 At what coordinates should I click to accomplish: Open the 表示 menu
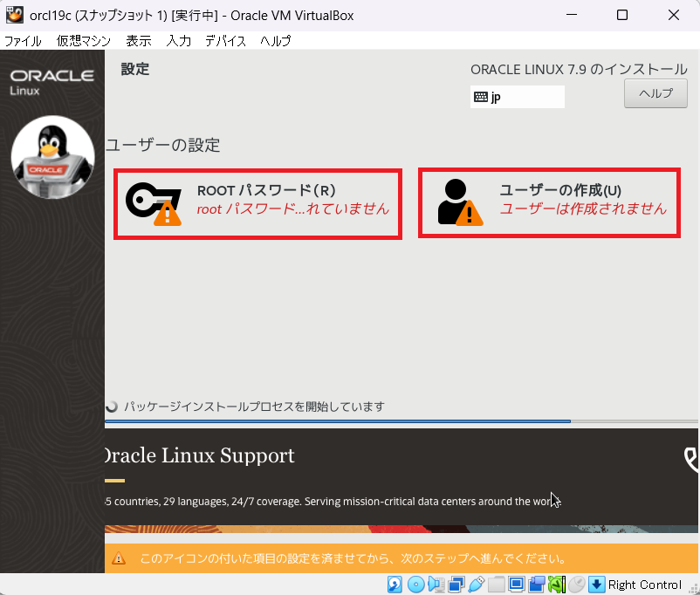click(138, 41)
